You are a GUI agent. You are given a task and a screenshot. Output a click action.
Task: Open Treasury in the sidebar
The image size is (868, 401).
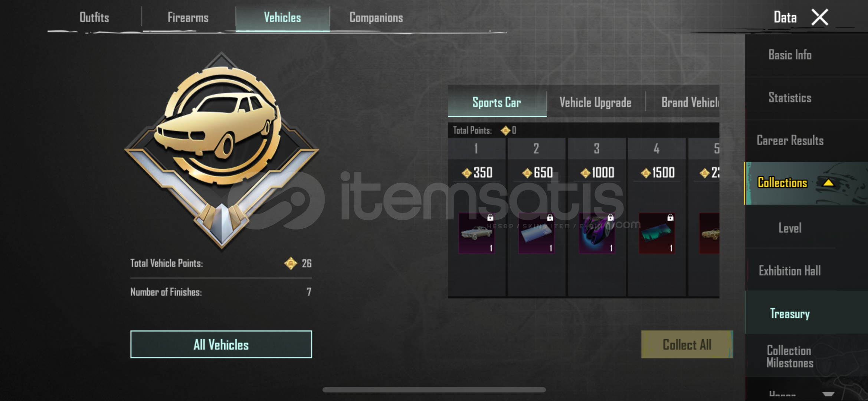(790, 313)
